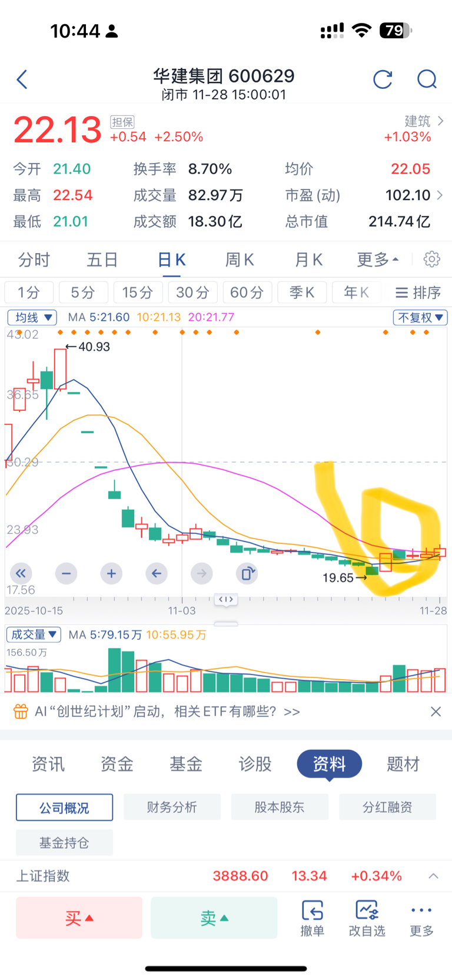
Task: Zoom out chart with minus button
Action: (x=66, y=573)
